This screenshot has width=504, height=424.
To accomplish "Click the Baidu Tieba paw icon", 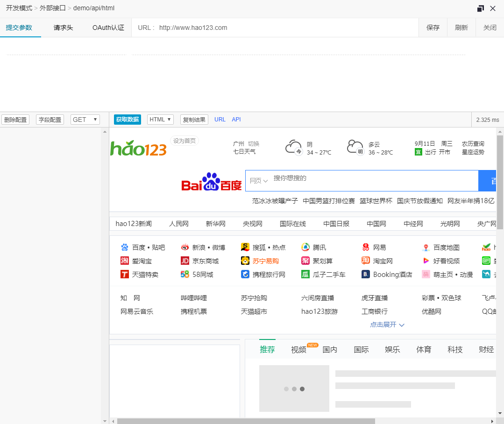I will pos(124,247).
